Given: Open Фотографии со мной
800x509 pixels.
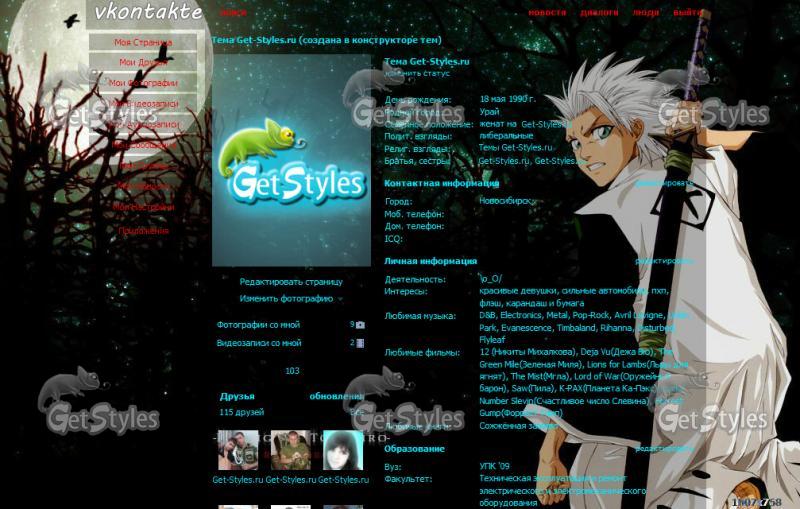Looking at the screenshot, I should 258,325.
